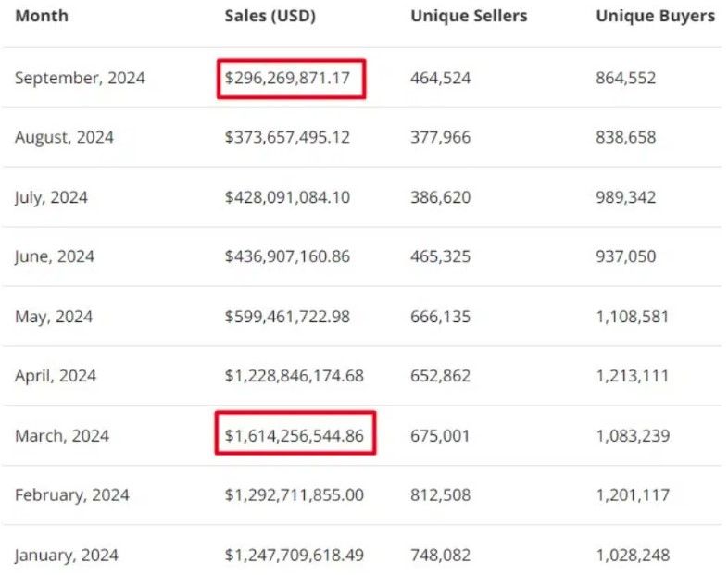
Task: Select sales figure $428,091,084.10 for July
Action: click(287, 197)
